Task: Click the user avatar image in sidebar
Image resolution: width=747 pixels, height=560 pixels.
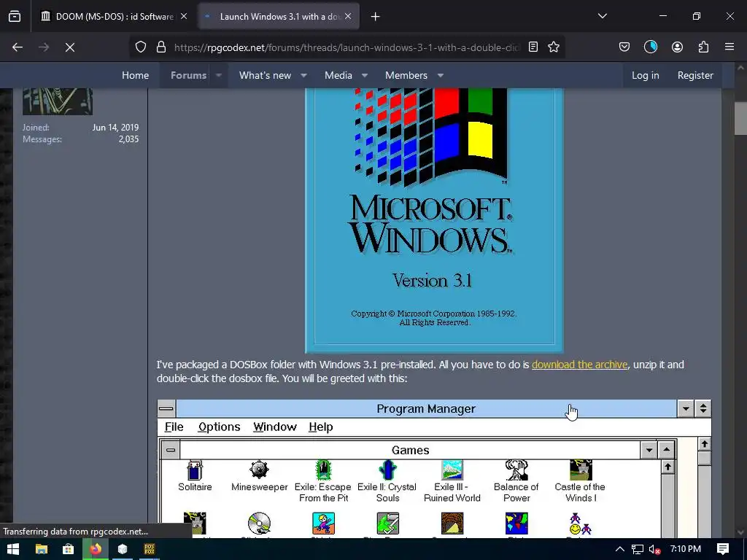Action: click(58, 101)
